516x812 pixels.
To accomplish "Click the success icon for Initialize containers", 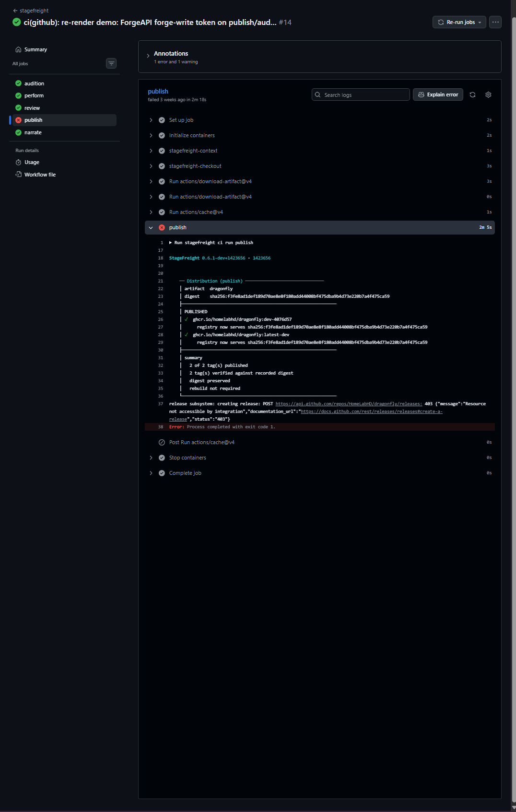I will tap(162, 135).
